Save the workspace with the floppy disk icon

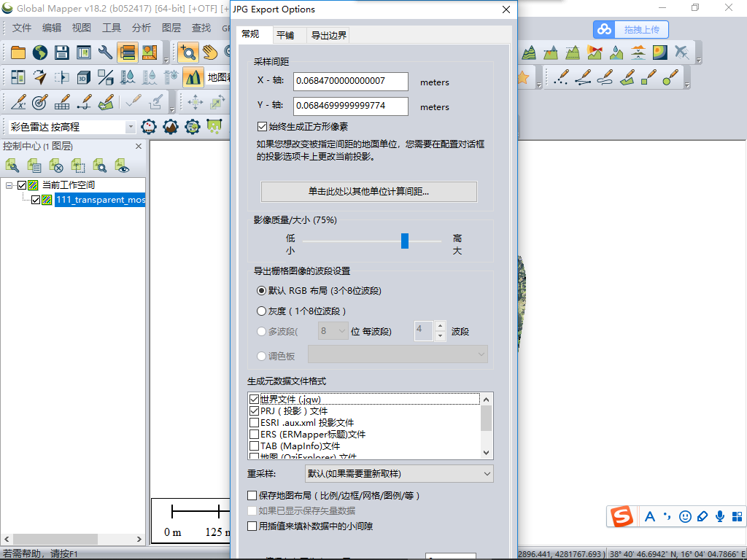coord(62,52)
